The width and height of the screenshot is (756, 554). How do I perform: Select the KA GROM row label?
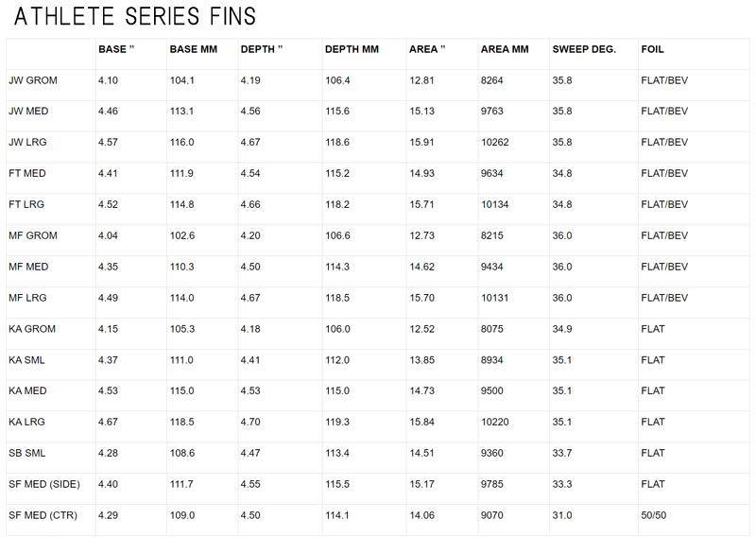[x=32, y=329]
